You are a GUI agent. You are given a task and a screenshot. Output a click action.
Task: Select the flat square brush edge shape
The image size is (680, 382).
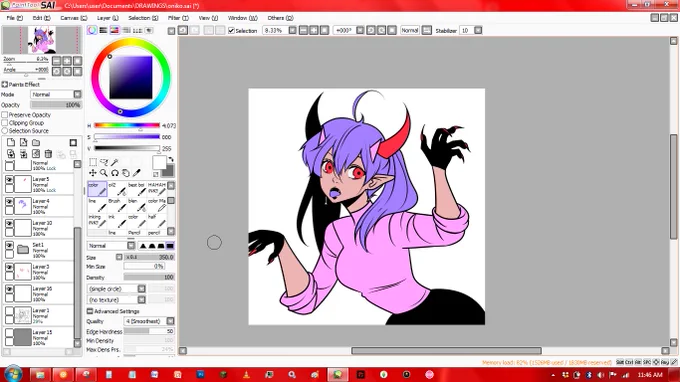[x=170, y=246]
